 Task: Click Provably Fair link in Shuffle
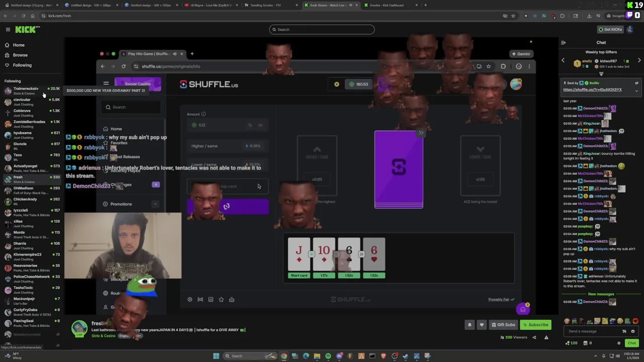[501, 300]
